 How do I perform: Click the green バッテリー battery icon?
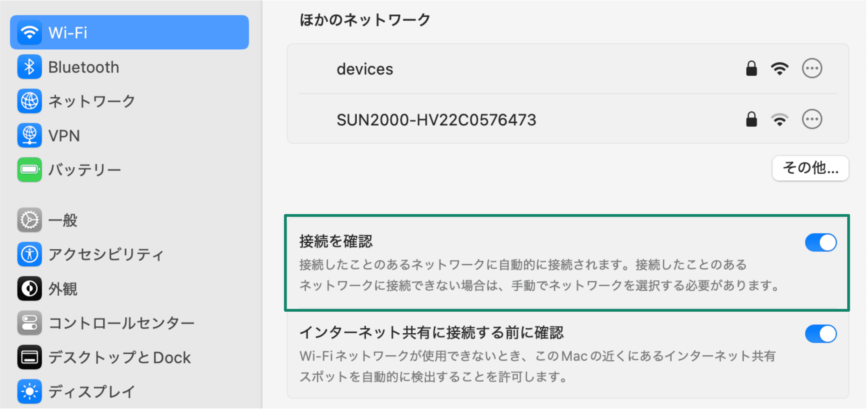(29, 170)
